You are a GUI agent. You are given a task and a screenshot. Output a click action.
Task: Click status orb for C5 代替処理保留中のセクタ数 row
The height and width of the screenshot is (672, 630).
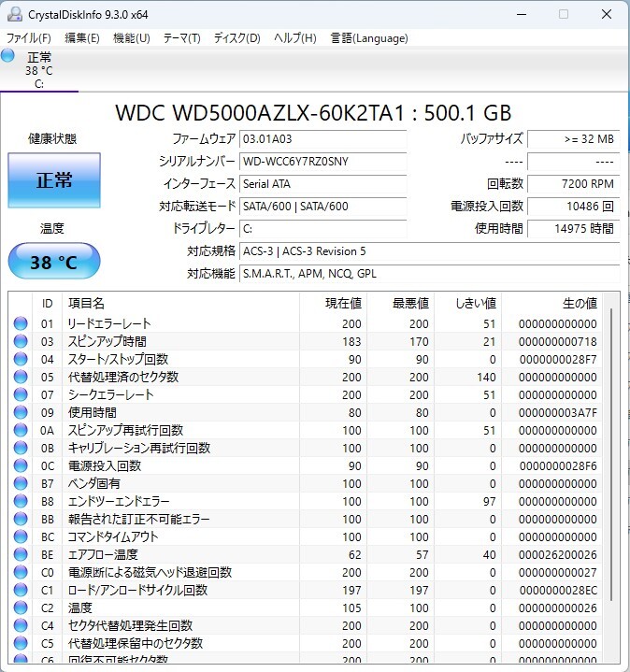21,644
